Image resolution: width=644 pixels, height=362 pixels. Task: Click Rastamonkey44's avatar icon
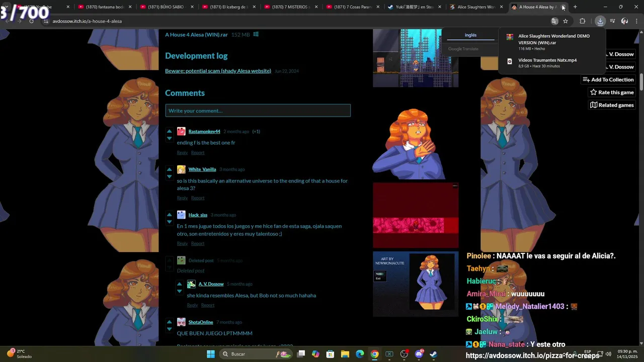click(181, 131)
